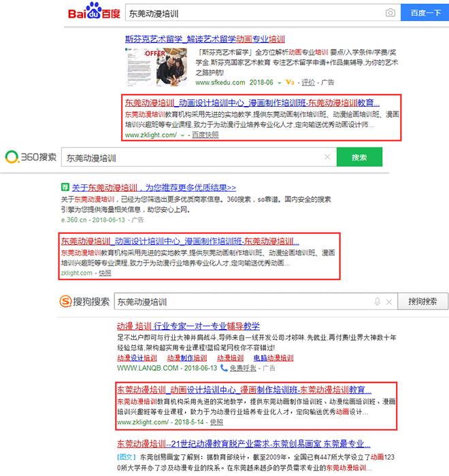Viewport: 449px width, 476px height.
Task: Open the 动漫制作培训 sublink
Action: (187, 358)
